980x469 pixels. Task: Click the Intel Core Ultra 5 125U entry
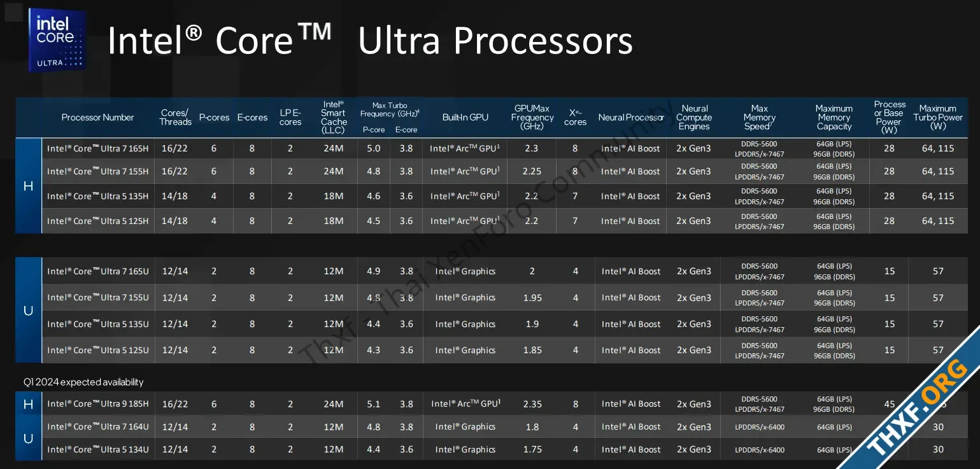(97, 350)
